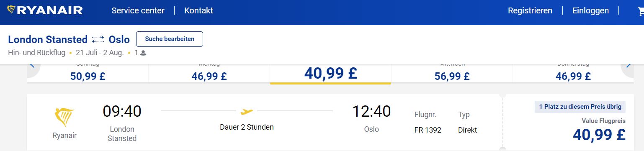Select the Sonntag 50,99 £ date tab

(88, 73)
